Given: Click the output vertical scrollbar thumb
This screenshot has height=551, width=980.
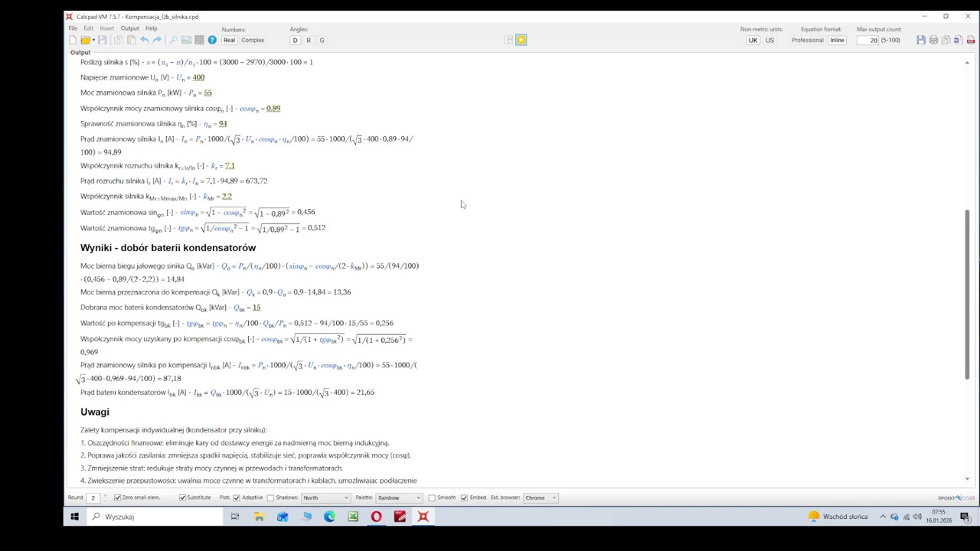Looking at the screenshot, I should pos(967,294).
